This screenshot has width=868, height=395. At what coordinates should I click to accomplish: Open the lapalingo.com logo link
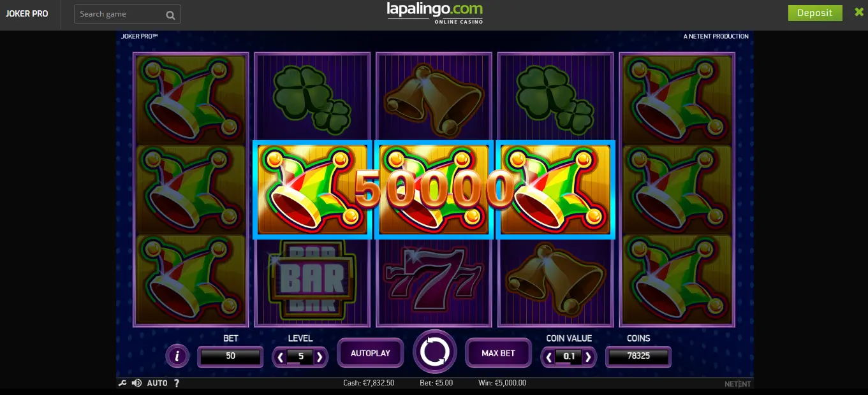point(435,13)
